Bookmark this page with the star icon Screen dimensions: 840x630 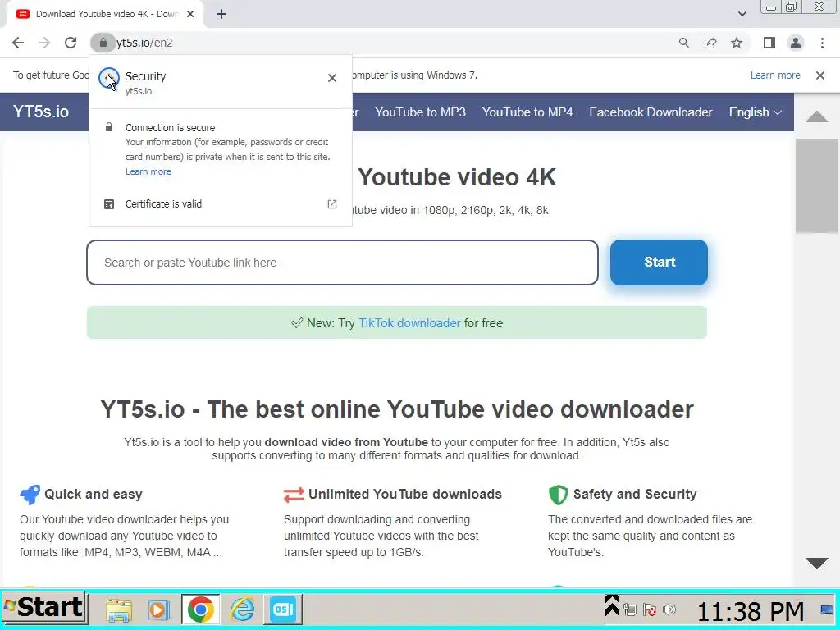coord(737,43)
